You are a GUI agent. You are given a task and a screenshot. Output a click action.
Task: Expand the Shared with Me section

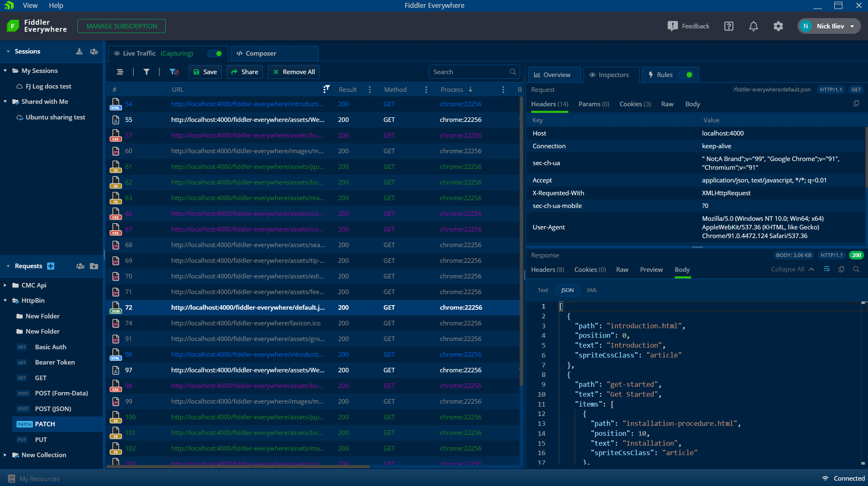click(5, 101)
